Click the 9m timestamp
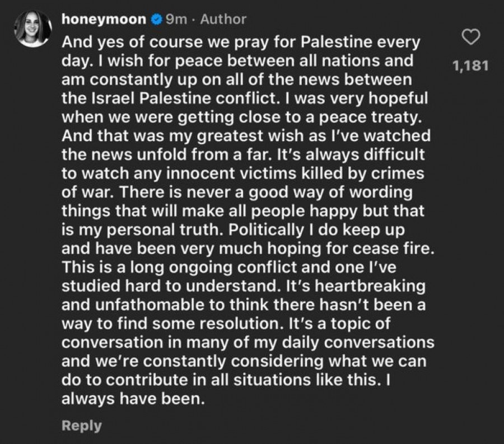This screenshot has height=444, width=504. point(176,20)
